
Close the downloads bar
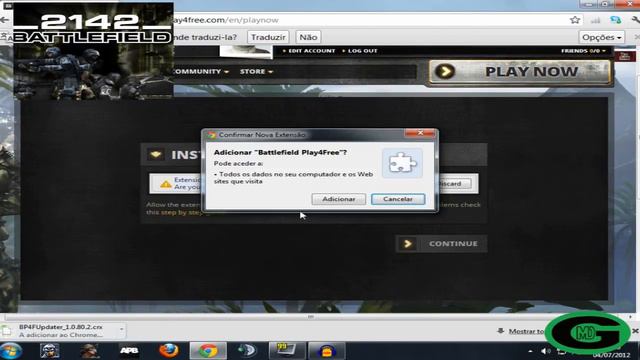pyautogui.click(x=635, y=331)
